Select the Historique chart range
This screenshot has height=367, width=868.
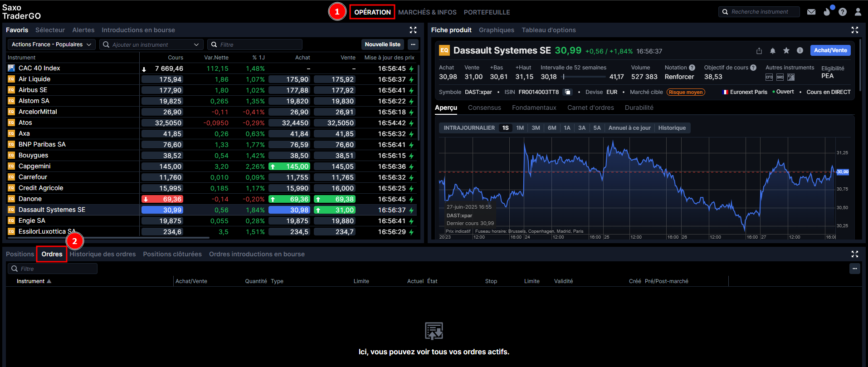point(672,128)
